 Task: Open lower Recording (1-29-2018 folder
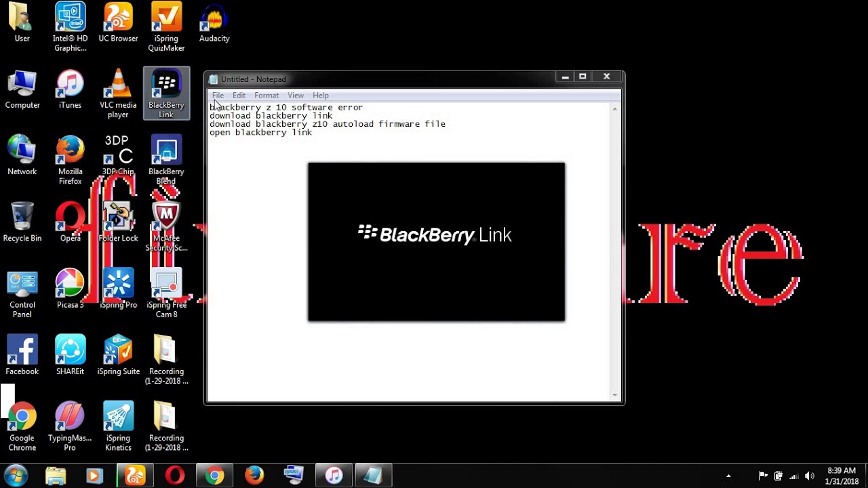pos(166,426)
